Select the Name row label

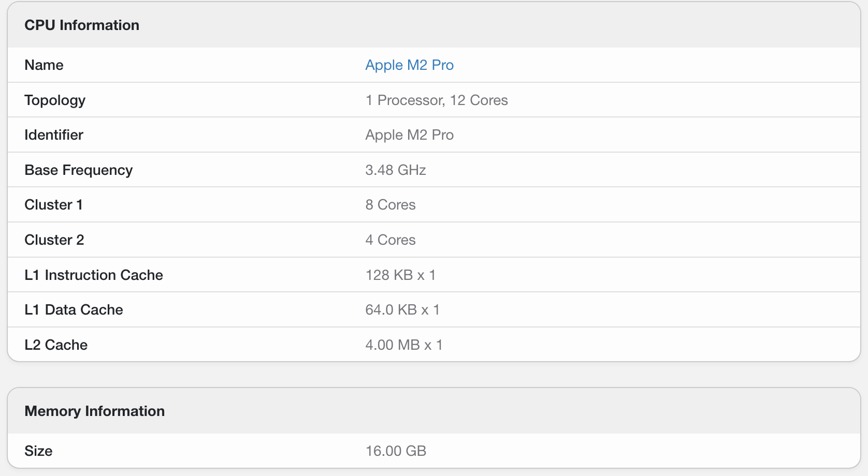(x=44, y=65)
